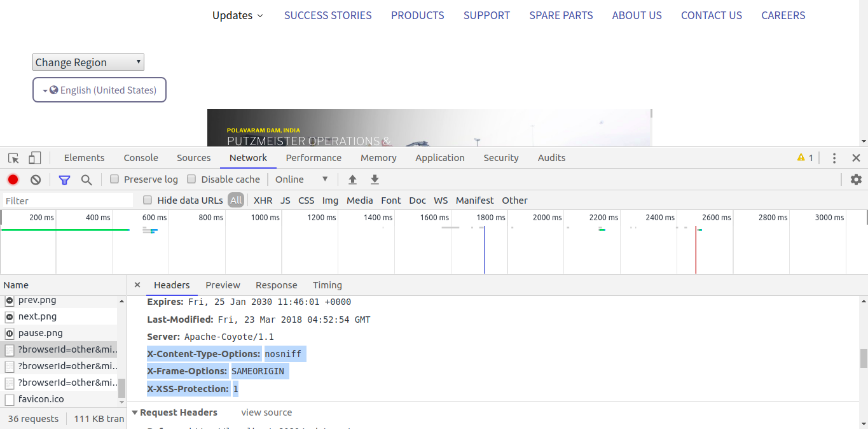The height and width of the screenshot is (429, 868).
Task: Filter requests by Img
Action: click(x=330, y=200)
